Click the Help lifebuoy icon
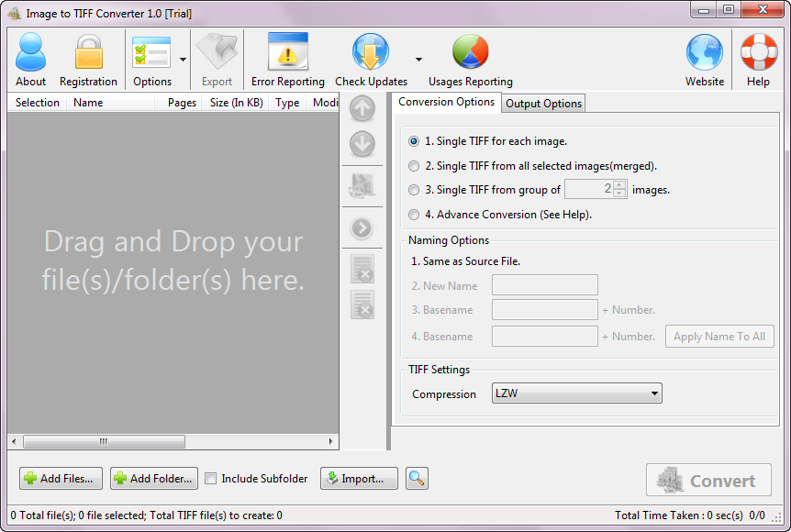This screenshot has width=791, height=532. pyautogui.click(x=759, y=52)
